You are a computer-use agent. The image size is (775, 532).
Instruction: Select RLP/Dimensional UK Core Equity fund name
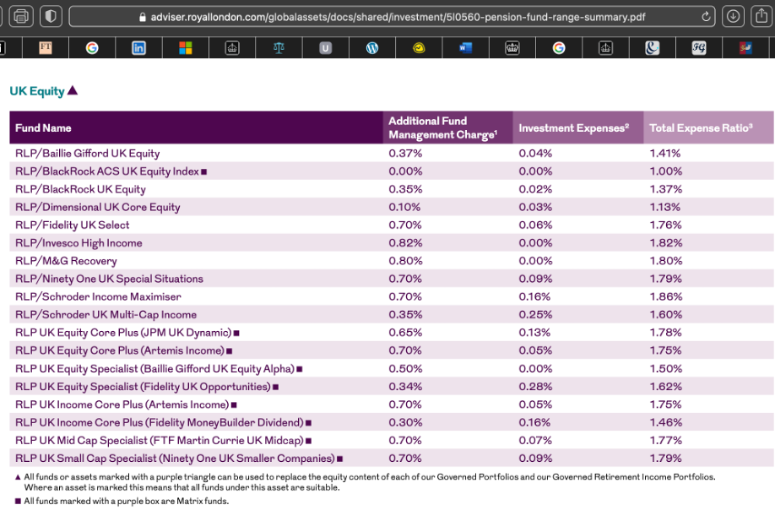point(98,207)
